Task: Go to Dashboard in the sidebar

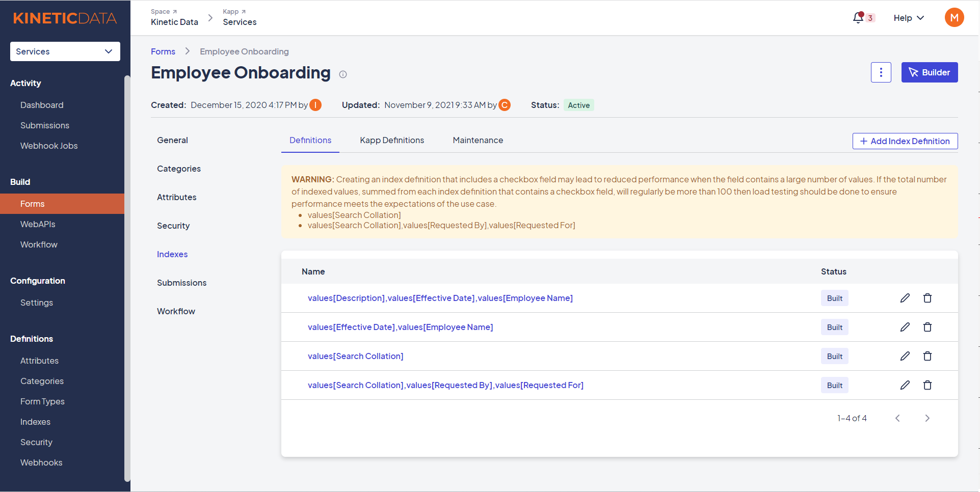Action: pyautogui.click(x=42, y=105)
